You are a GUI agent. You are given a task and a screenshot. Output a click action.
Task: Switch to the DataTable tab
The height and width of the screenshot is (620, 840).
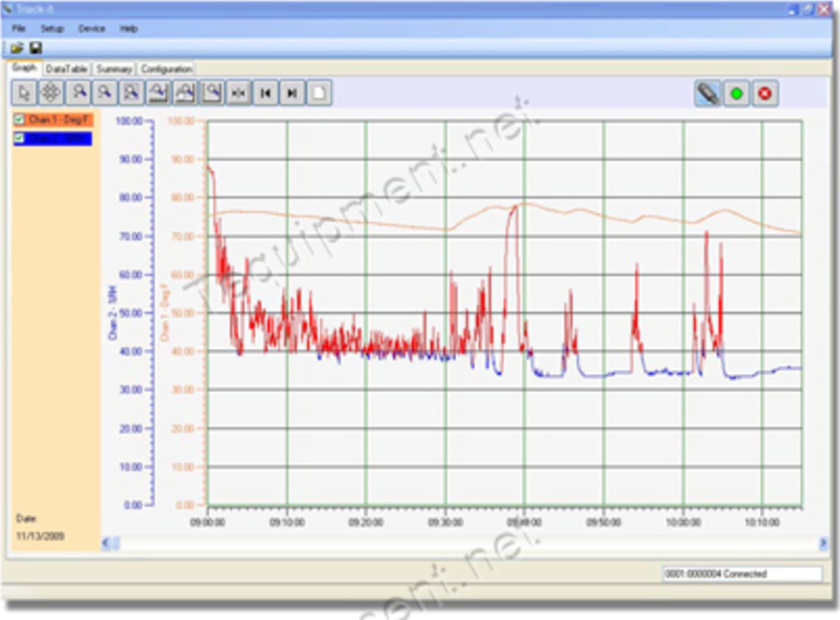coord(66,69)
